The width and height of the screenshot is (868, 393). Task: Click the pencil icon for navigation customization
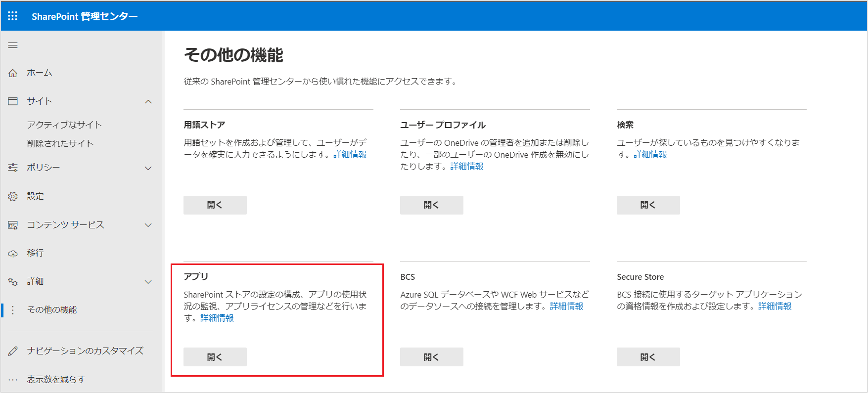pyautogui.click(x=13, y=351)
